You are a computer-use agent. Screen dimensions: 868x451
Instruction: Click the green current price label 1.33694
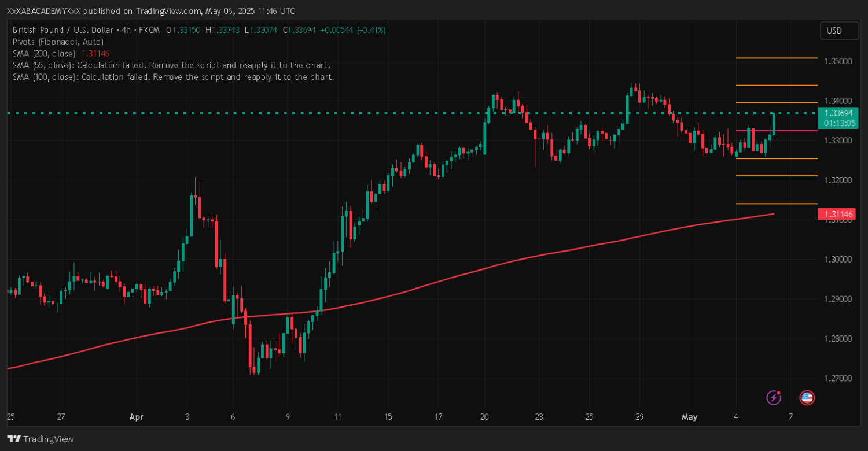[836, 113]
